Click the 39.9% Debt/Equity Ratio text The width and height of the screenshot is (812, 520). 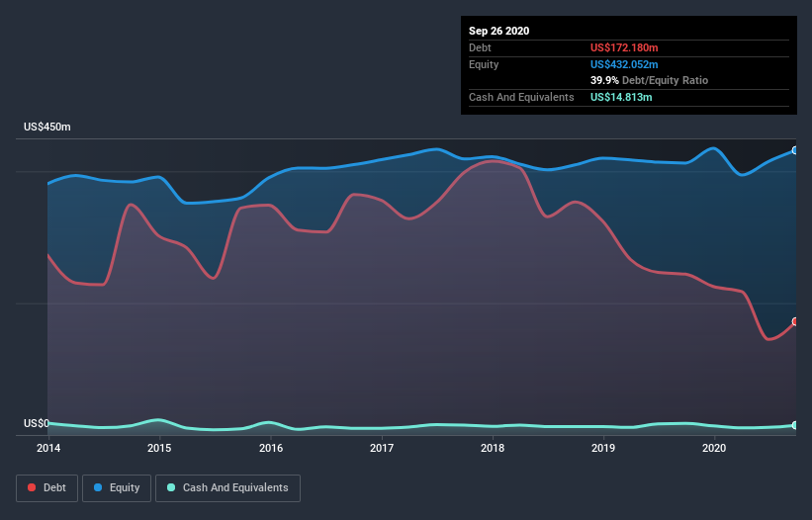point(649,80)
